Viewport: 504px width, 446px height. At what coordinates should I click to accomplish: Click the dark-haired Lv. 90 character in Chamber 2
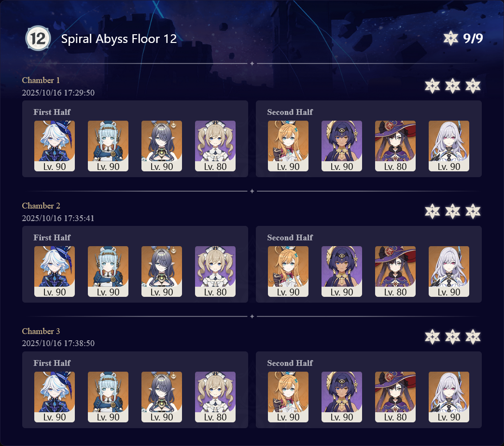pos(162,272)
